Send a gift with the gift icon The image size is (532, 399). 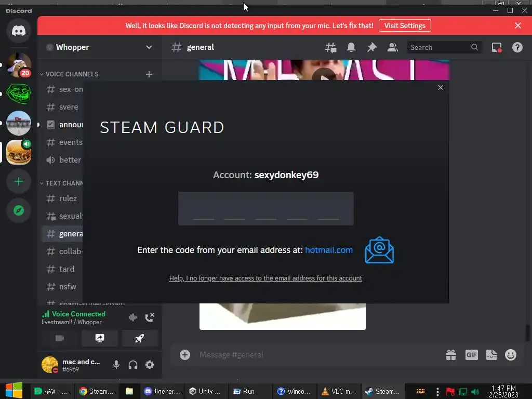pos(451,355)
